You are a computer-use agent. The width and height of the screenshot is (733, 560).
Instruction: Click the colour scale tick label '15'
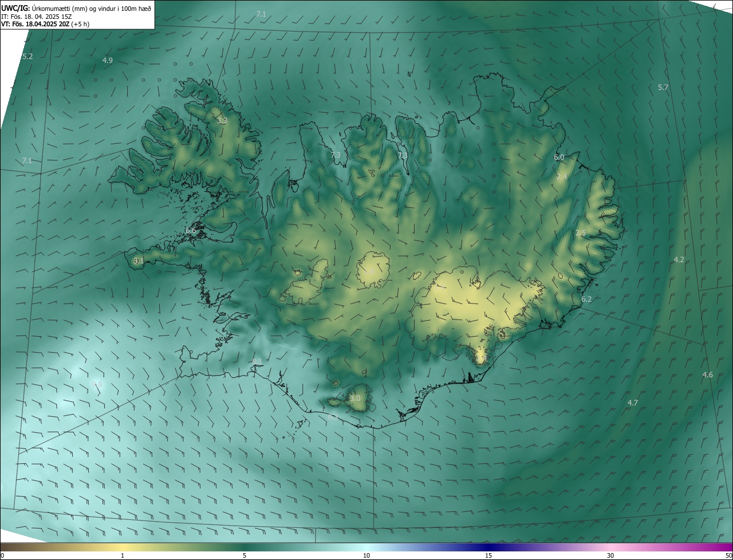(x=488, y=556)
